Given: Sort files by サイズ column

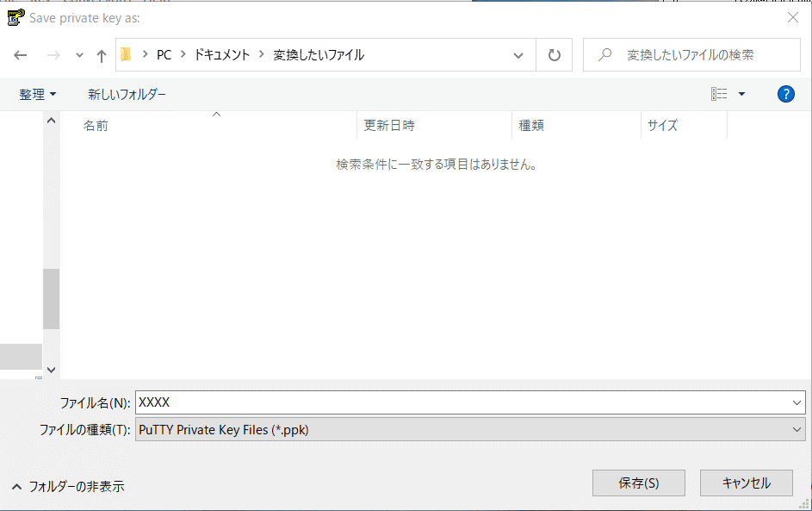Looking at the screenshot, I should click(661, 125).
